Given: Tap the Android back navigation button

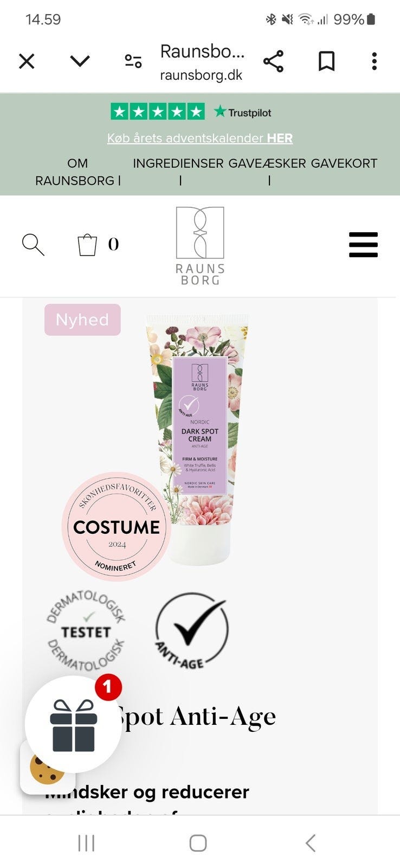Looking at the screenshot, I should coord(311,843).
